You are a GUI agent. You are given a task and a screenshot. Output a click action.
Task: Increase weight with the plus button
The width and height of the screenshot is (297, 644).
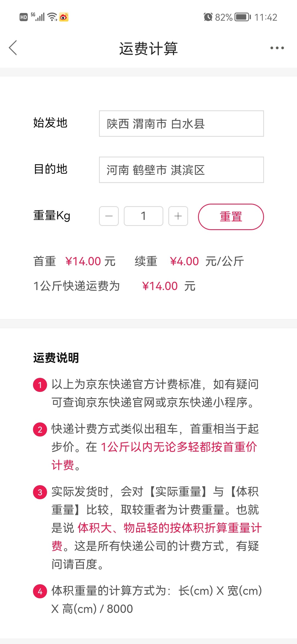(x=178, y=216)
